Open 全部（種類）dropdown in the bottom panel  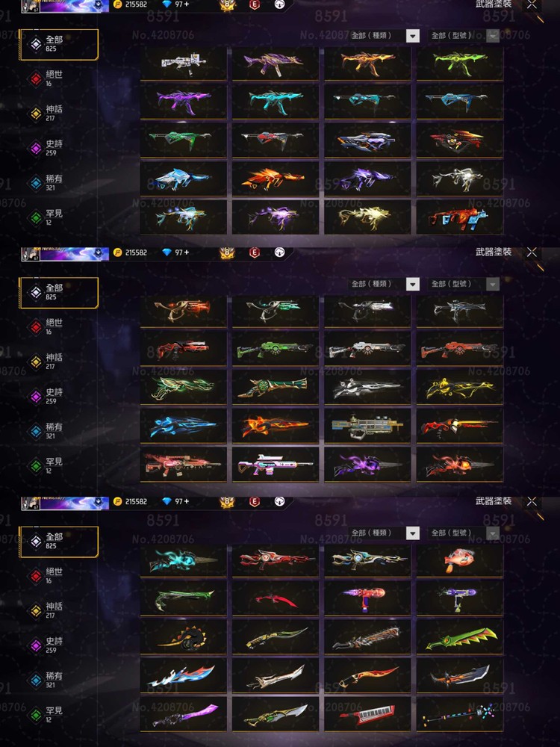click(384, 533)
